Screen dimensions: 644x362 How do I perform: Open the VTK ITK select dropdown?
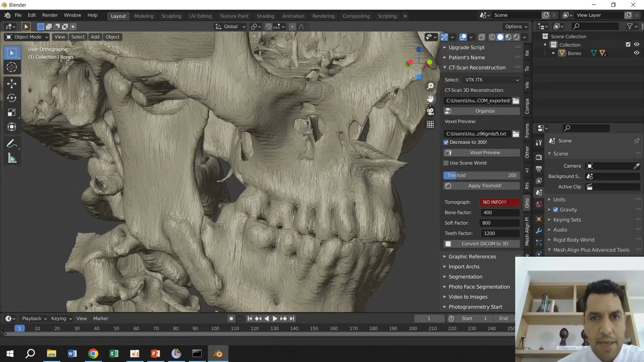tap(492, 80)
